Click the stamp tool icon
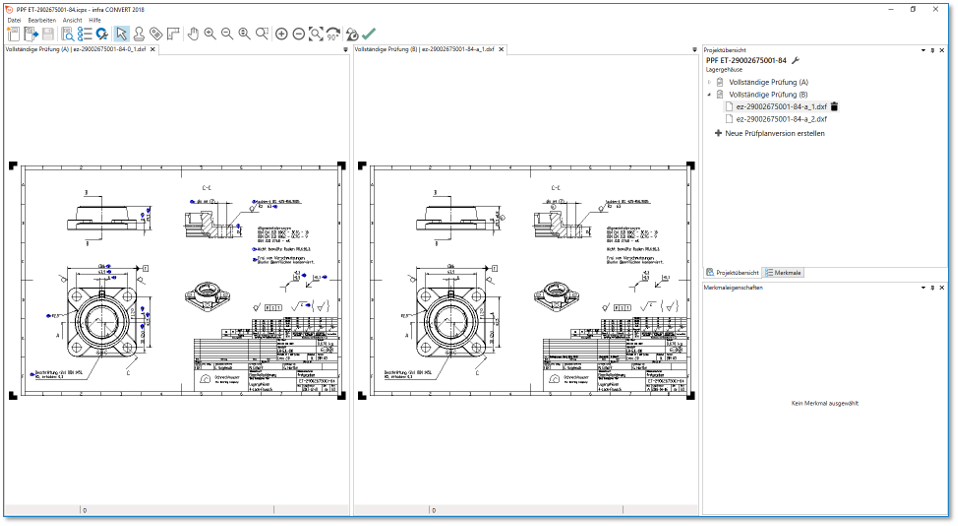This screenshot has width=958, height=526. click(x=139, y=34)
